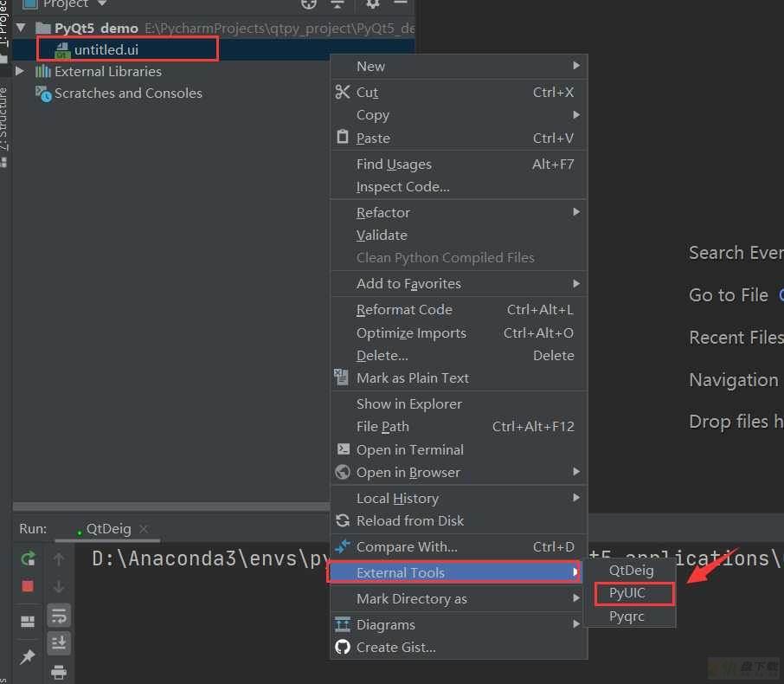This screenshot has width=784, height=684.
Task: Choose Inspect Code... menu entry
Action: pos(458,187)
